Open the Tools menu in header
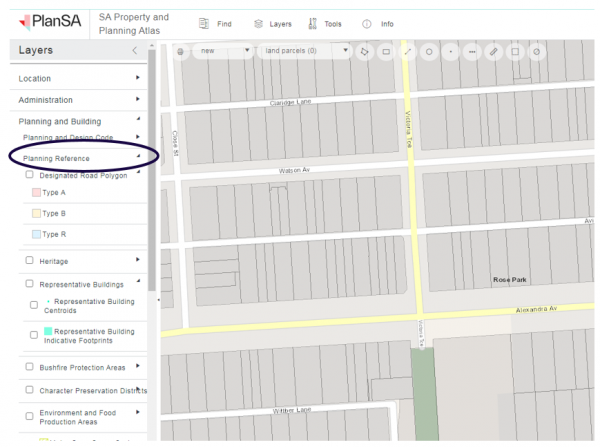The height and width of the screenshot is (447, 600). [x=326, y=23]
